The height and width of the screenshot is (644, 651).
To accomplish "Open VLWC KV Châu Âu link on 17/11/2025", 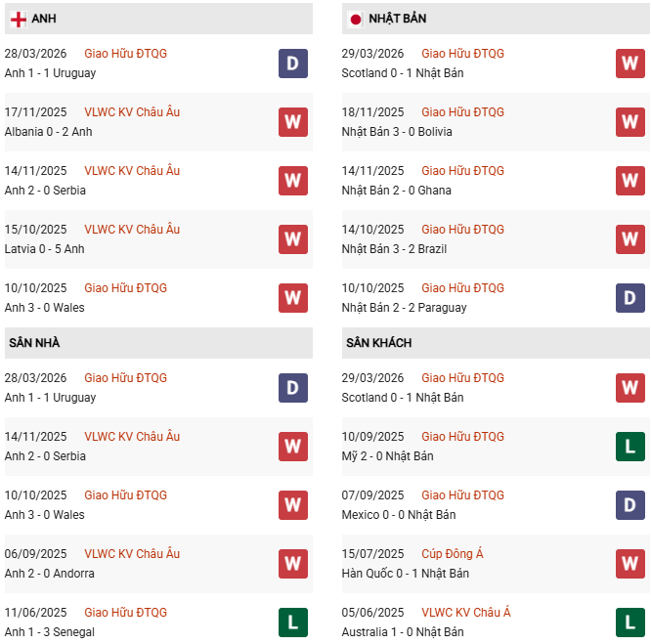I will point(132,112).
